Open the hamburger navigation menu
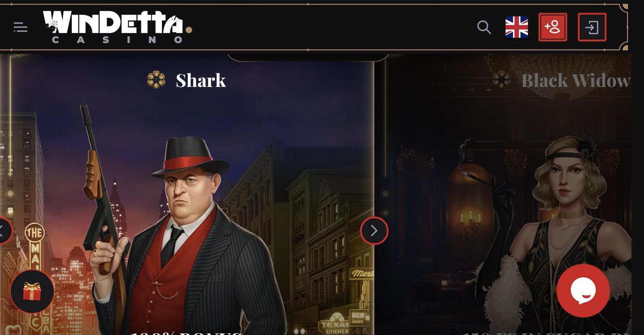The image size is (644, 335). pos(20,27)
